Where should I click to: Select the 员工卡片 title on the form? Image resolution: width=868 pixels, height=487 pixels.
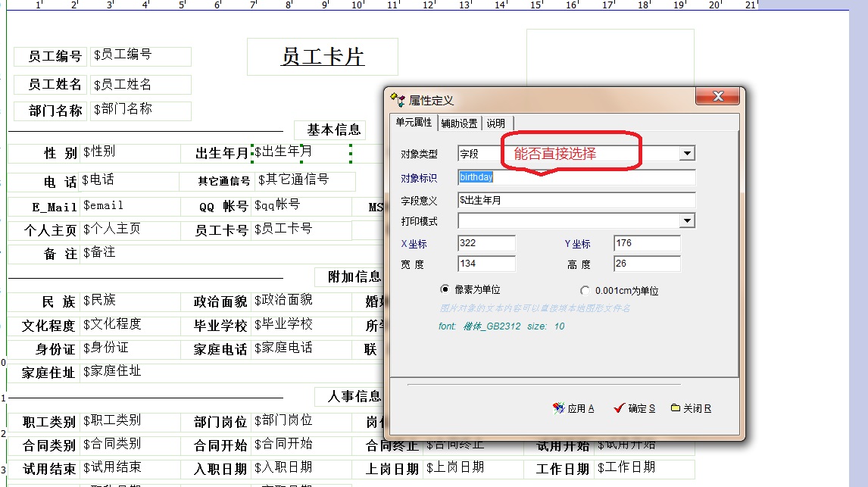pos(323,57)
